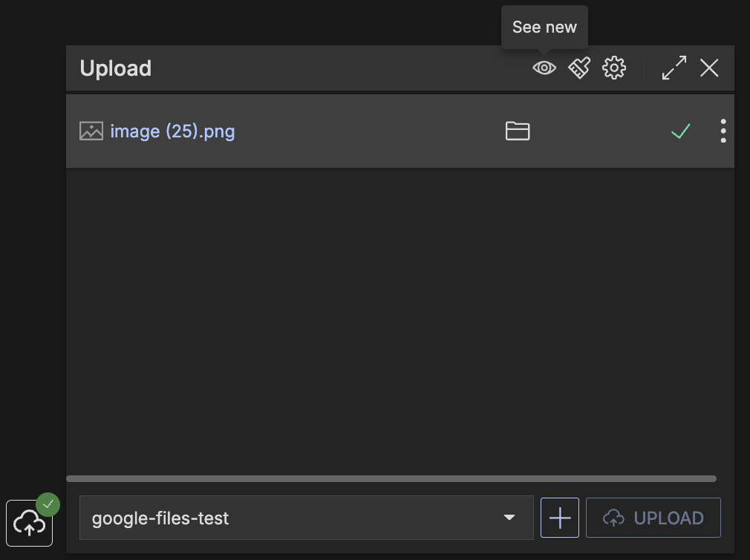Click the plus button to add files
The image size is (750, 560).
click(560, 518)
